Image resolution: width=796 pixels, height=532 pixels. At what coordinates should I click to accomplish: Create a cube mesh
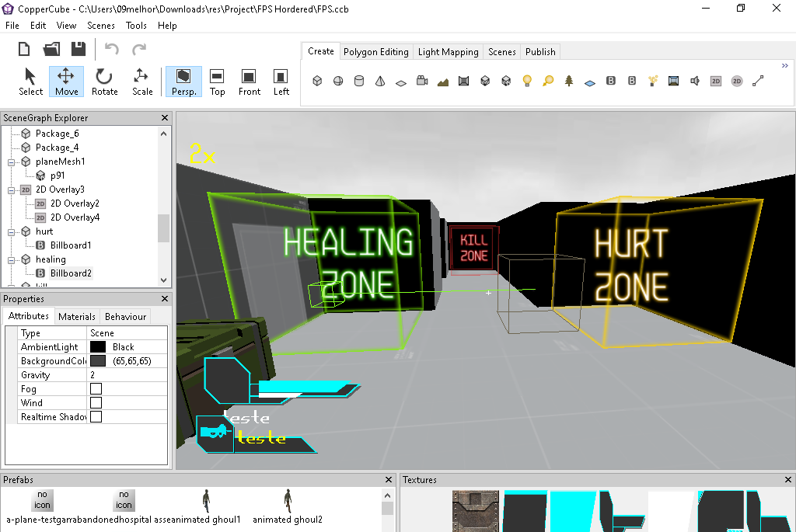317,81
